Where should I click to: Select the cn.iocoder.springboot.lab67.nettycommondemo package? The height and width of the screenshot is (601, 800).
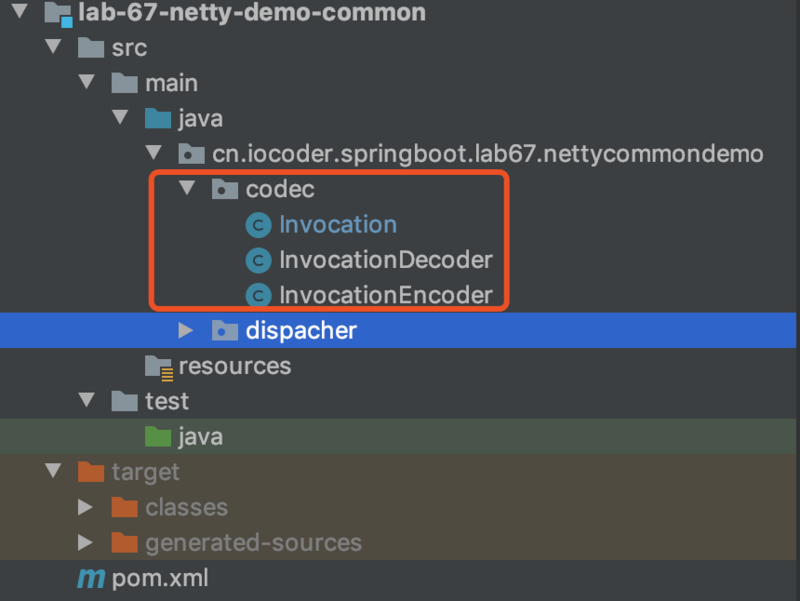487,154
